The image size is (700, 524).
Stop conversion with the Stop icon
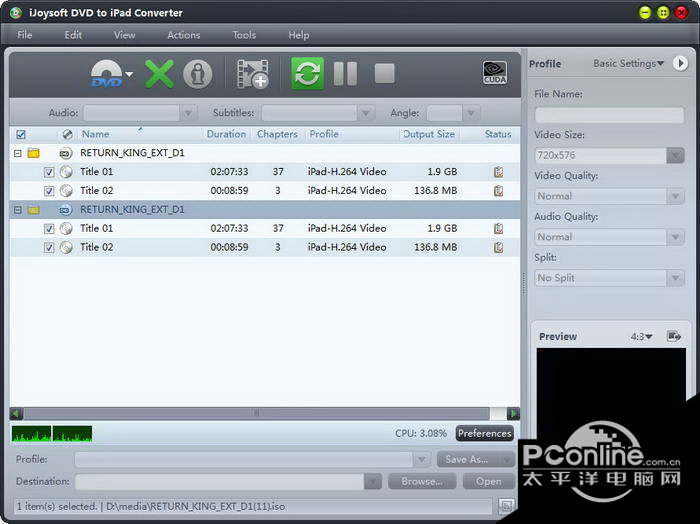(384, 73)
